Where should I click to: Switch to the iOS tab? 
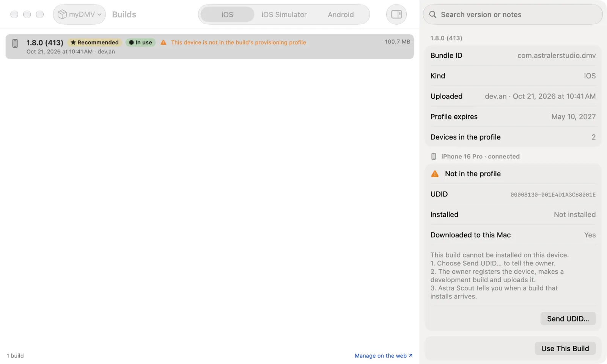(x=227, y=14)
